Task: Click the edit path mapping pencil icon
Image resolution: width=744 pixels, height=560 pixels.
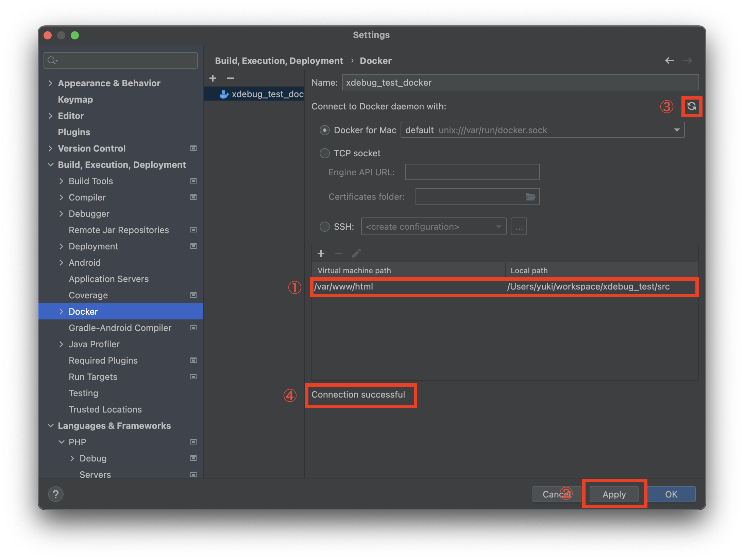Action: click(356, 253)
